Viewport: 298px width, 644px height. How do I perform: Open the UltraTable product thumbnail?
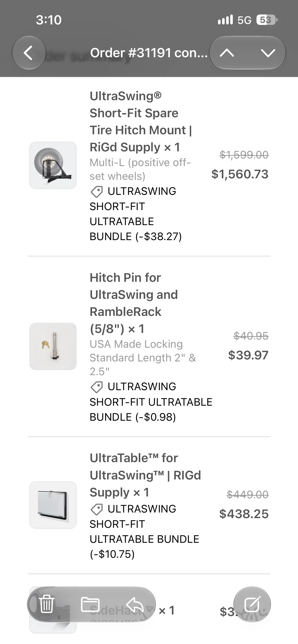(x=53, y=505)
